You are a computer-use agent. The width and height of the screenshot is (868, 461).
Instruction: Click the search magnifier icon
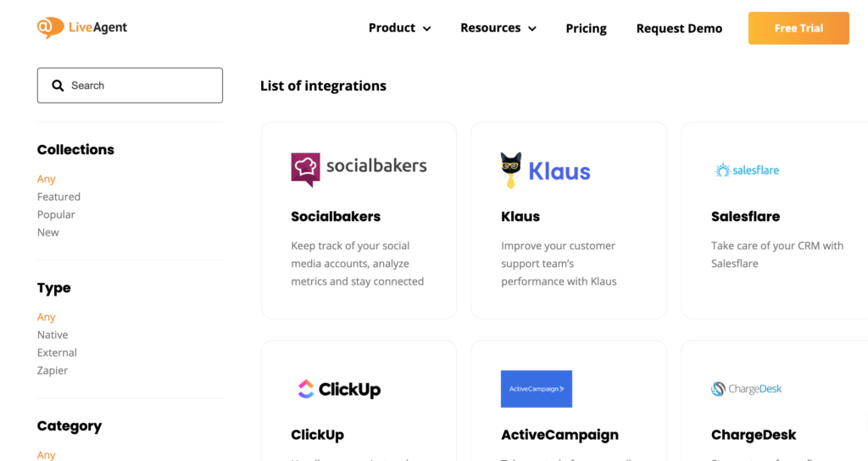click(58, 86)
